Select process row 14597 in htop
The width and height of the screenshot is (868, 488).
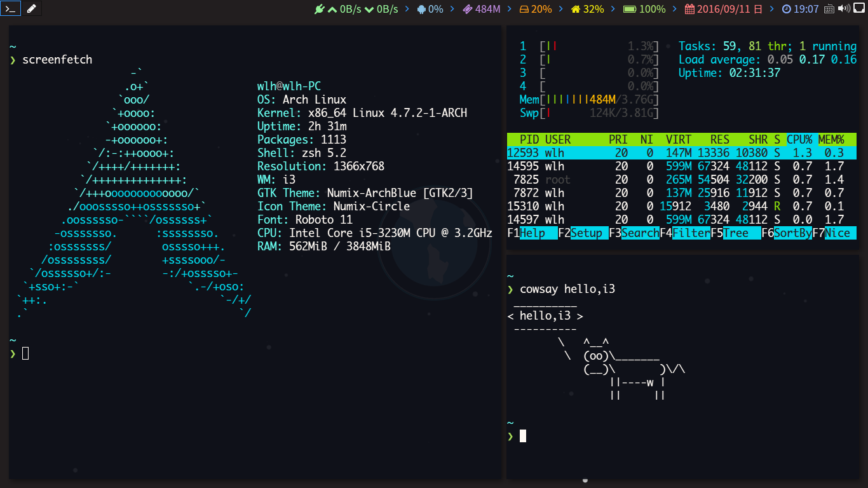pos(682,220)
